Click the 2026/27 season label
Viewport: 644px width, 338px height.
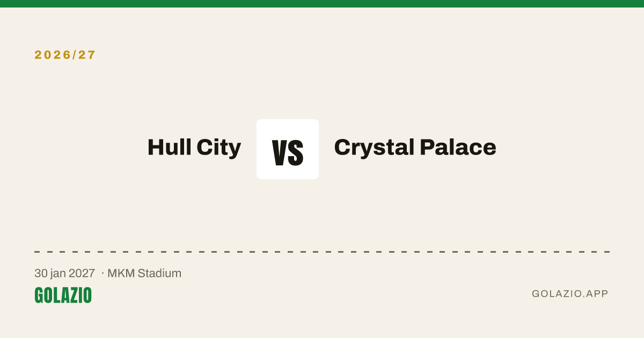[x=65, y=55]
